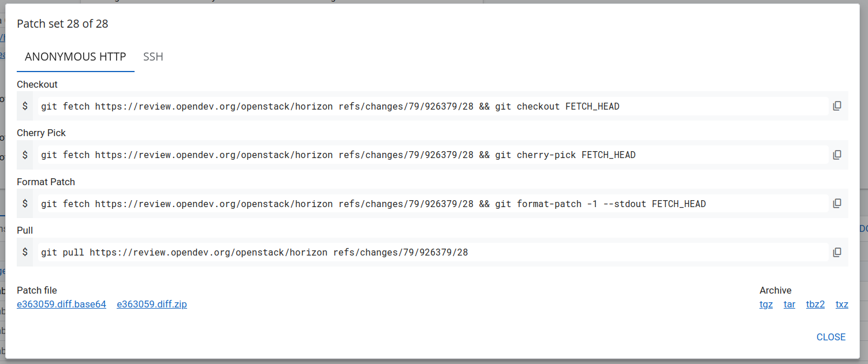Download the tbz2 archive
This screenshot has width=868, height=364.
pyautogui.click(x=815, y=304)
